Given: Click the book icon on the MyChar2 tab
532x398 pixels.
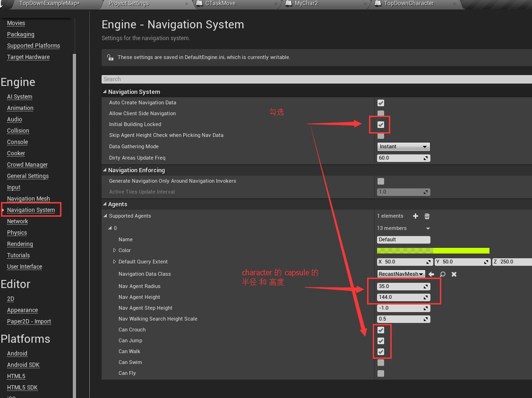Looking at the screenshot, I should [289, 3].
